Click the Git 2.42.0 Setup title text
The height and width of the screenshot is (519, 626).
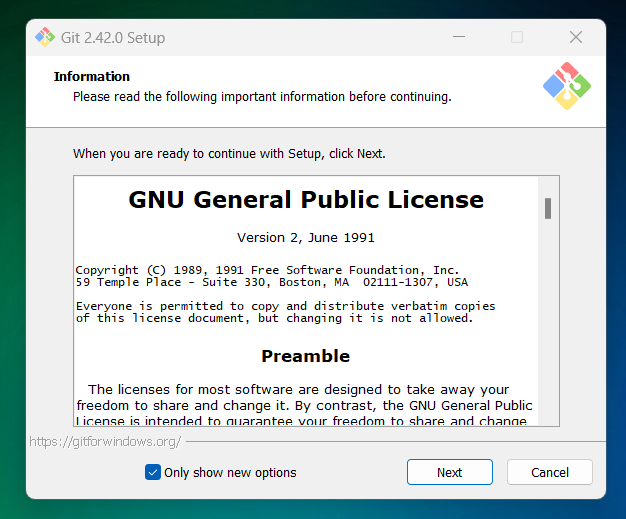coord(113,38)
